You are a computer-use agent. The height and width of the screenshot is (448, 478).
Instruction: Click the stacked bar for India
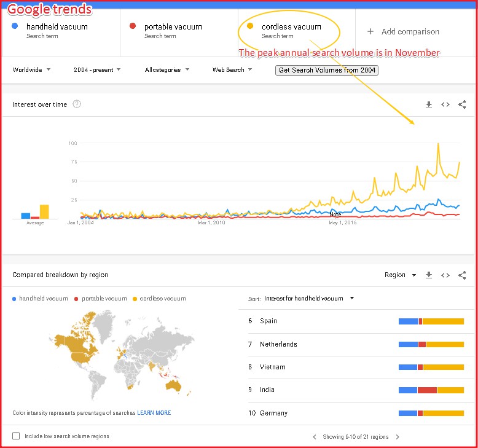click(431, 390)
